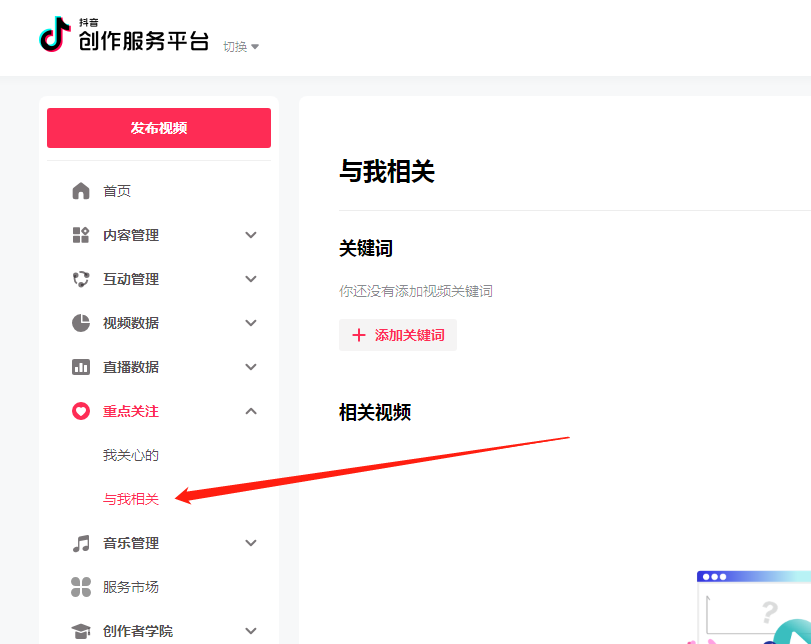Click the 服务市场 clover icon
811x644 pixels.
tap(81, 587)
